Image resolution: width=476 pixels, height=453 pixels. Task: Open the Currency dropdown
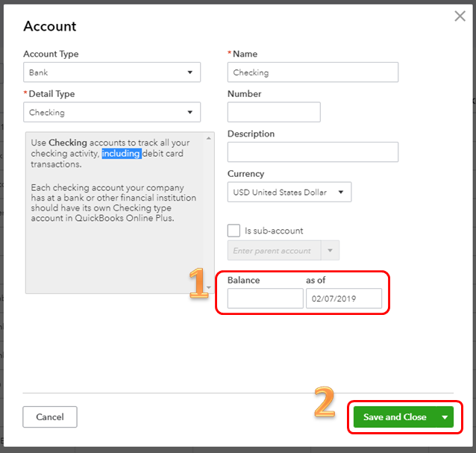(x=289, y=192)
